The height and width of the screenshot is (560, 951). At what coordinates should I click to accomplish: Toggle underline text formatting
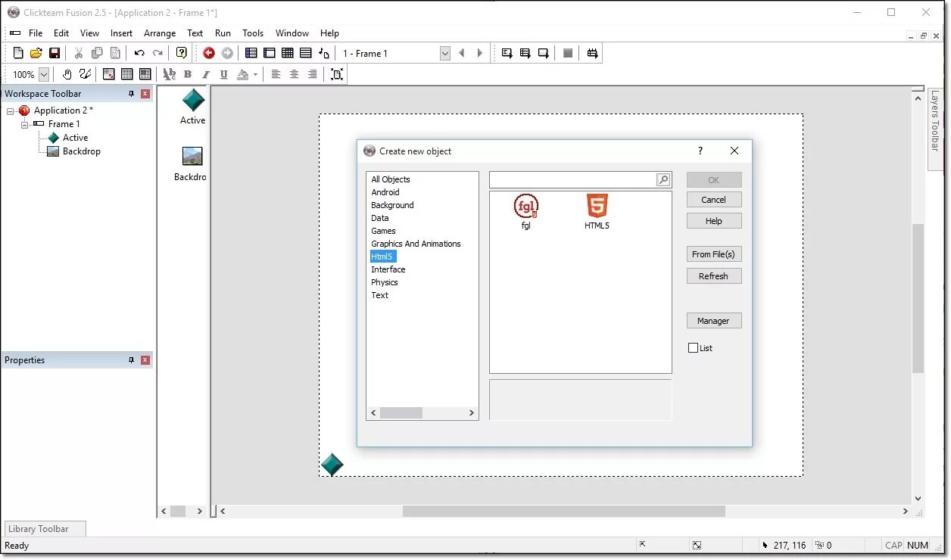(x=224, y=74)
